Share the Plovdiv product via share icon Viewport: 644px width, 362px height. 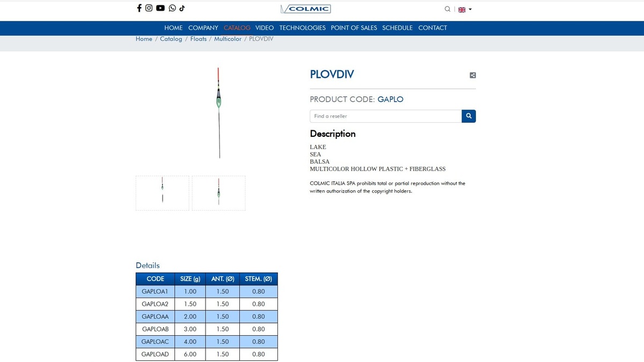click(473, 75)
